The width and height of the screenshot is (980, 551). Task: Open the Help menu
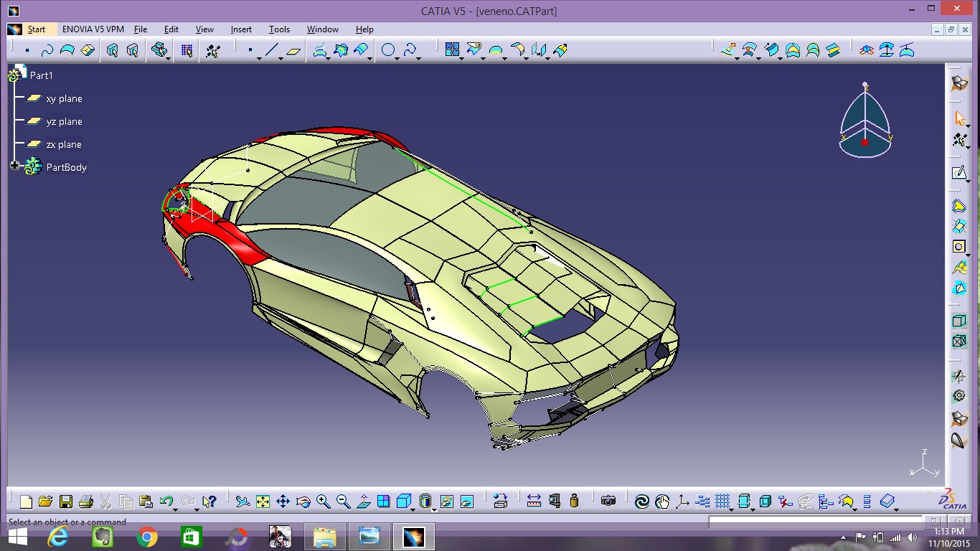[364, 29]
